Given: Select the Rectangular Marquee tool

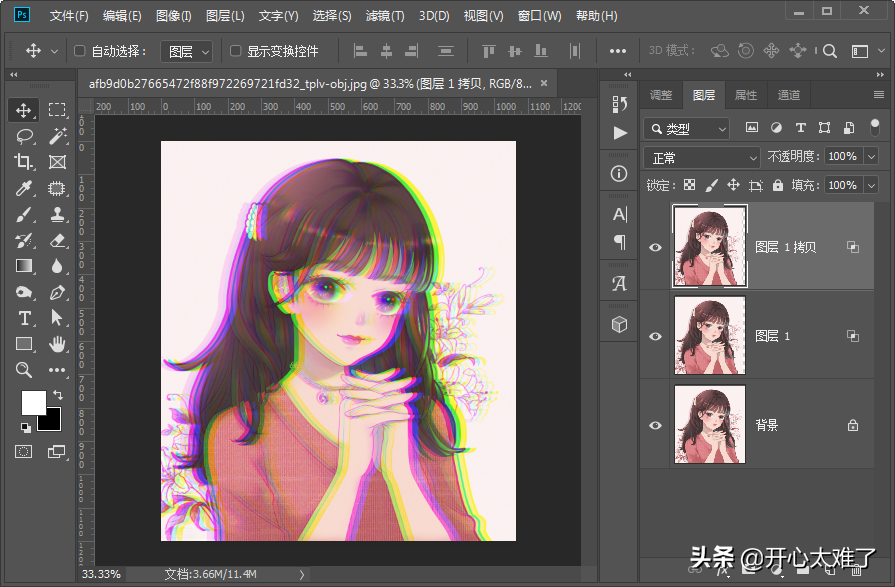Looking at the screenshot, I should coord(57,110).
